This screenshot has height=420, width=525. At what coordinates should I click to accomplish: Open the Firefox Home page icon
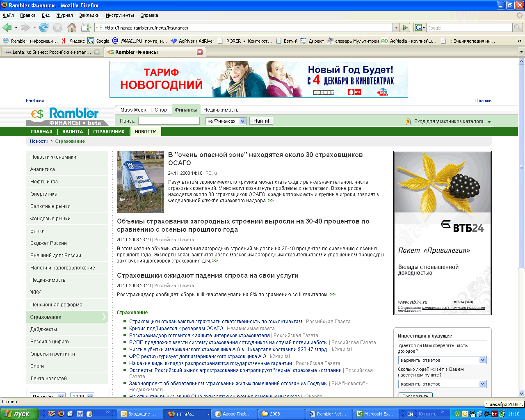(72, 27)
